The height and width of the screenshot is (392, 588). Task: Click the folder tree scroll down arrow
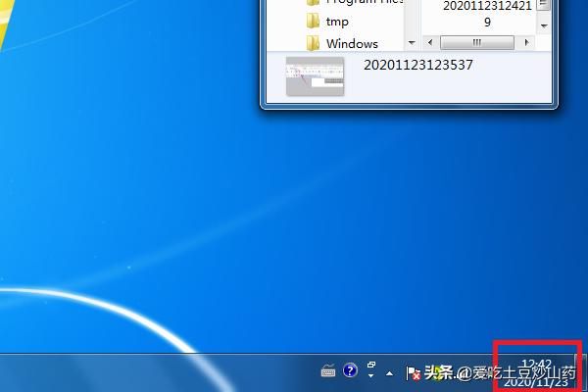pyautogui.click(x=413, y=43)
